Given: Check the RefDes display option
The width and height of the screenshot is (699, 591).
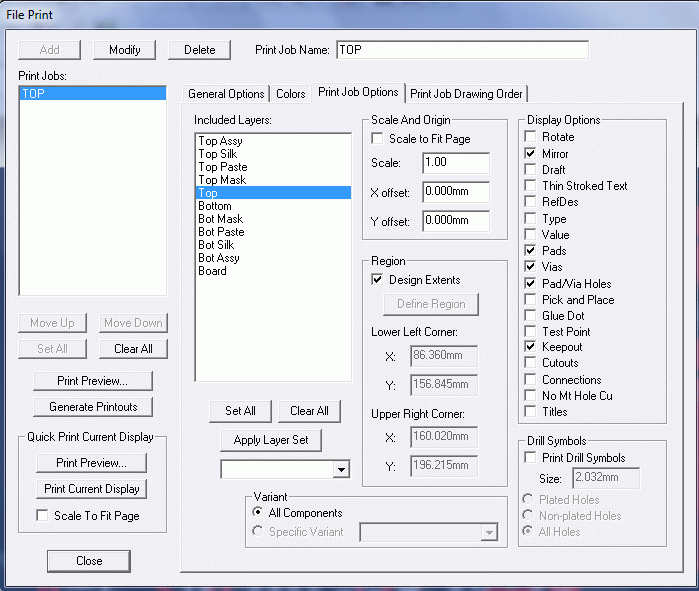Looking at the screenshot, I should [530, 202].
